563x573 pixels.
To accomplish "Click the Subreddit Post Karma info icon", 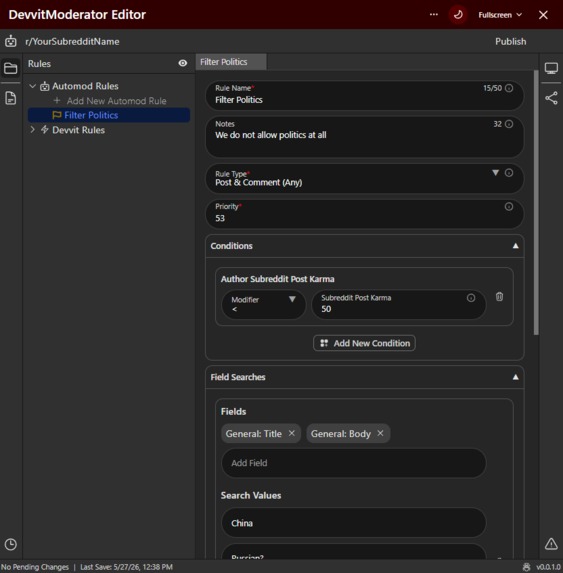I will point(471,298).
